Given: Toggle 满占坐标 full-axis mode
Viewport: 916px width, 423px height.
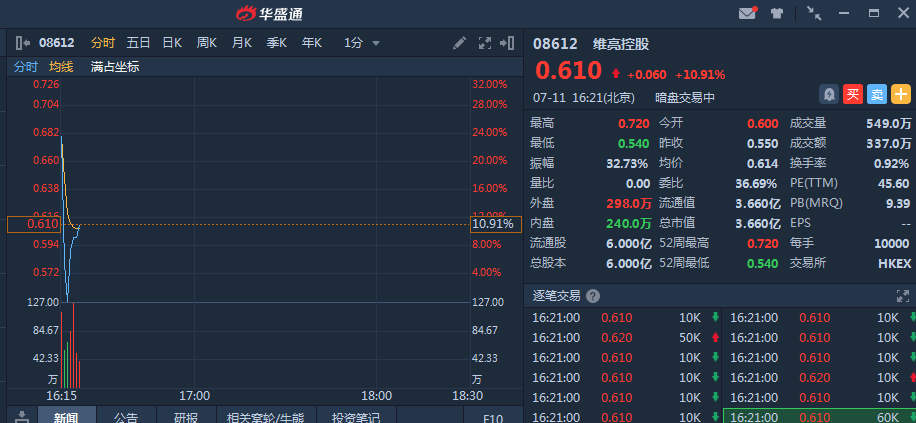Looking at the screenshot, I should (x=114, y=67).
